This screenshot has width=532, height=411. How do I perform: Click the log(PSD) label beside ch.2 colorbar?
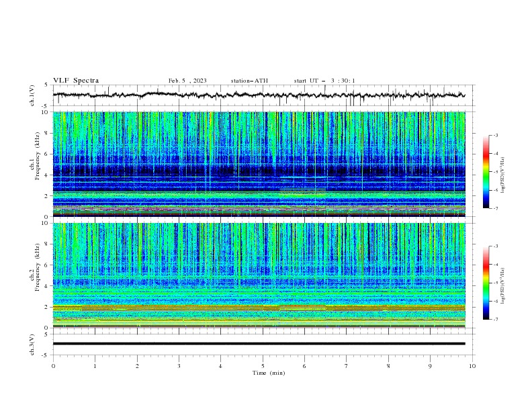pos(502,285)
